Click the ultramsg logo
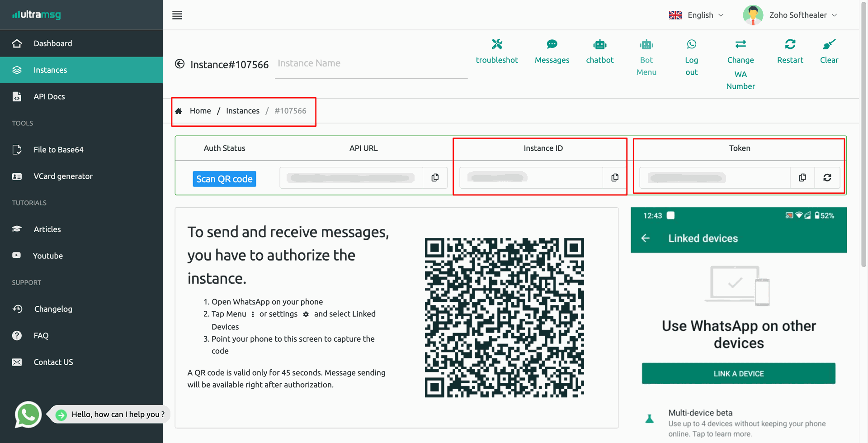 tap(37, 15)
